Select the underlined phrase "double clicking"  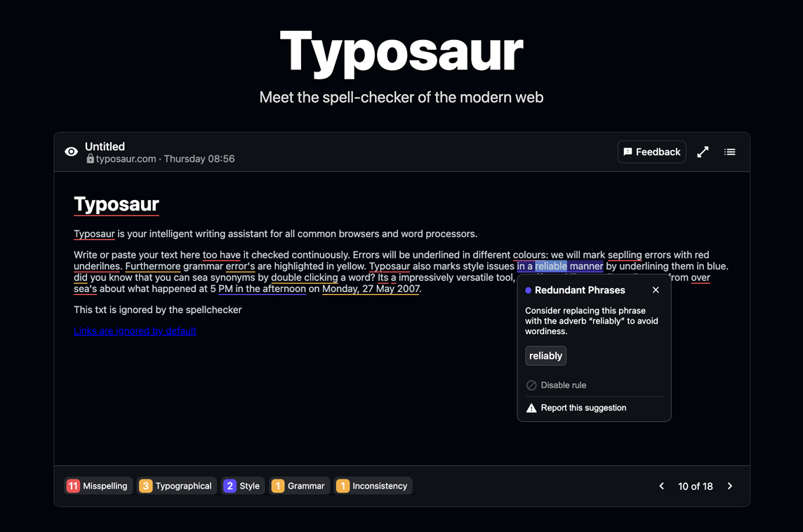(x=304, y=277)
